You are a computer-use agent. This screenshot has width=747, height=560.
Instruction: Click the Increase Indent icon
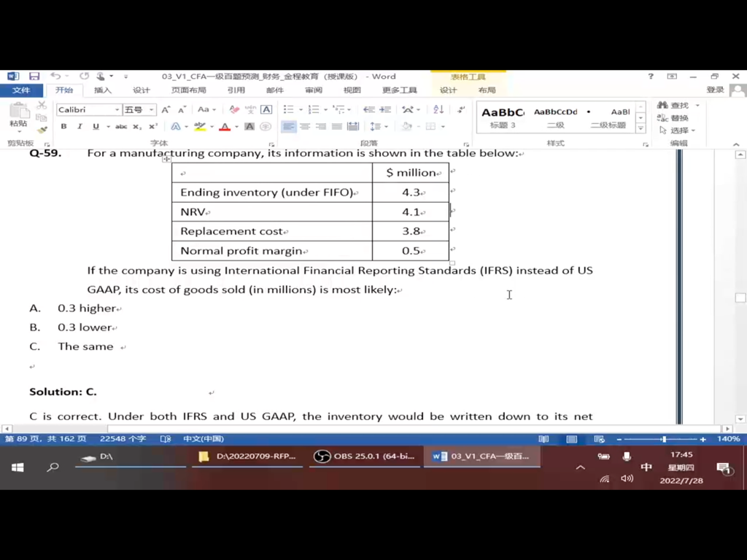point(385,109)
